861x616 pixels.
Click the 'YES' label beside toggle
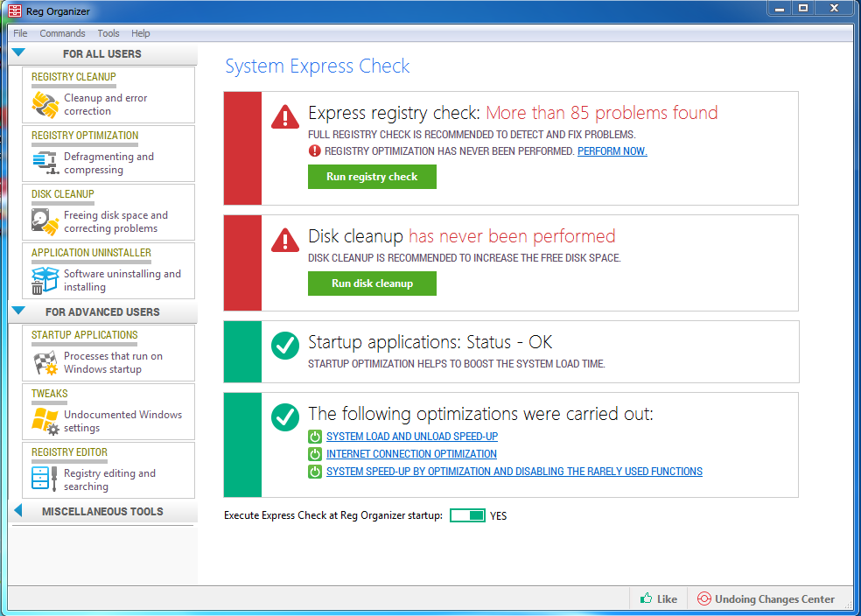pyautogui.click(x=499, y=516)
